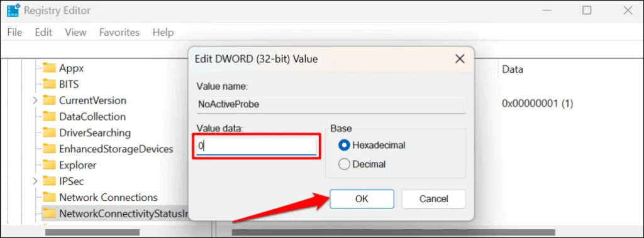The height and width of the screenshot is (238, 644).
Task: Open the Edit menu
Action: coord(43,33)
